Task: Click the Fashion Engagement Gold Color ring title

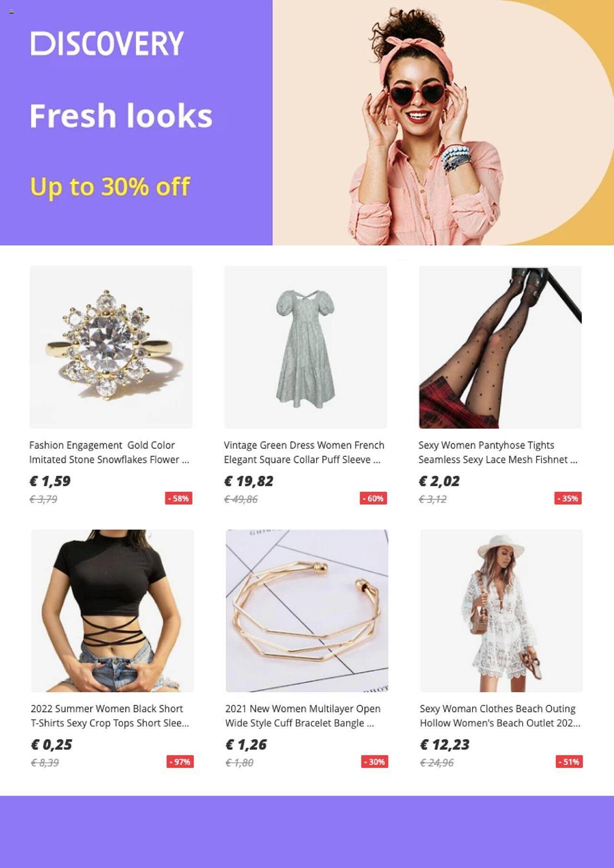Action: (109, 452)
